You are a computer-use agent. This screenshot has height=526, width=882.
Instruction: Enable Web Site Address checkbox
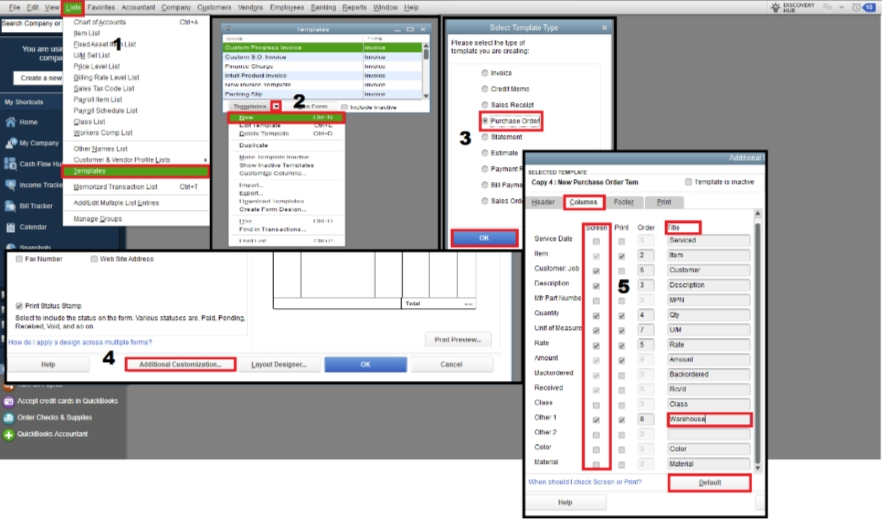(x=94, y=259)
